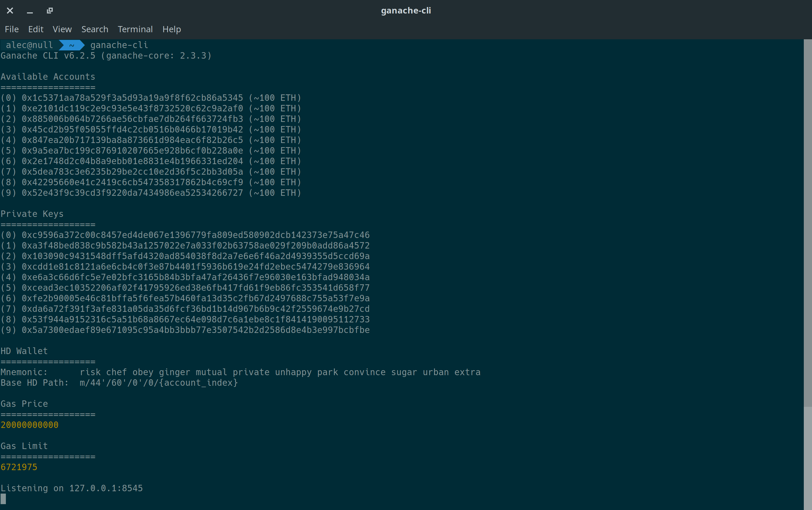Open the Edit menu
Screen dimensions: 812x510
click(35, 29)
